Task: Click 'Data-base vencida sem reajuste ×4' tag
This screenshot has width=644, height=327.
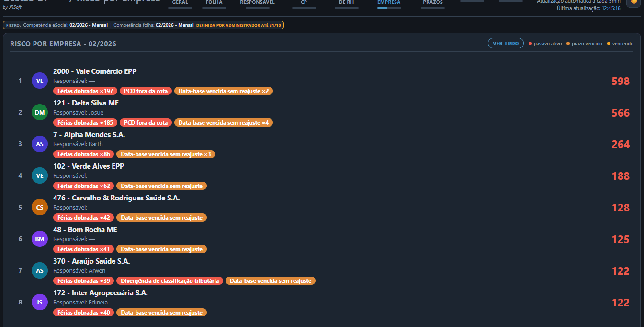Action: [224, 122]
